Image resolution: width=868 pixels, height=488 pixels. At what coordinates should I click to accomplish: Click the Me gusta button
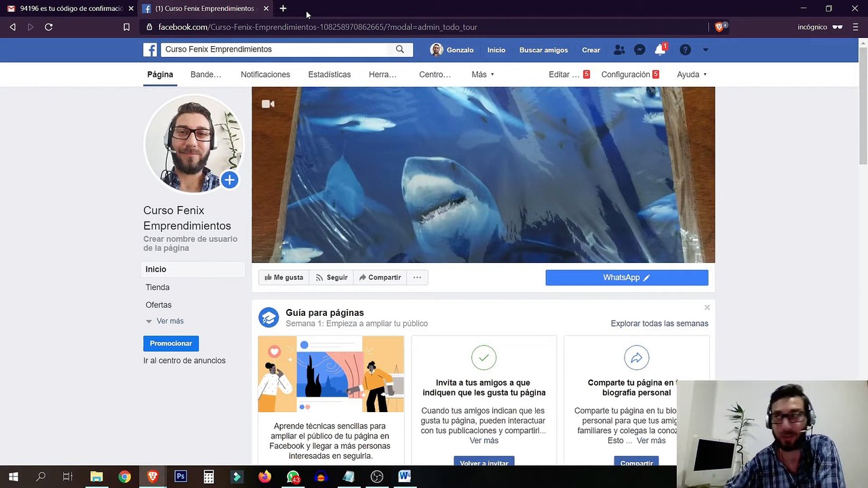point(284,277)
